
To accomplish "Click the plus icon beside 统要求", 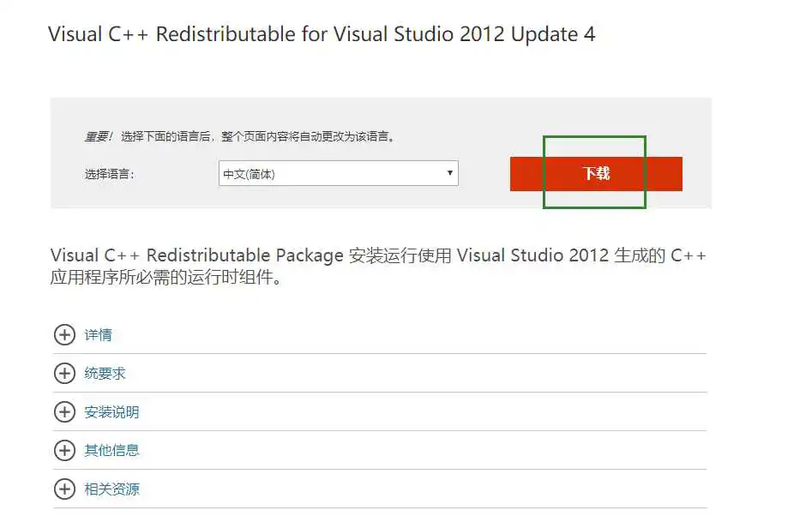I will coord(64,373).
